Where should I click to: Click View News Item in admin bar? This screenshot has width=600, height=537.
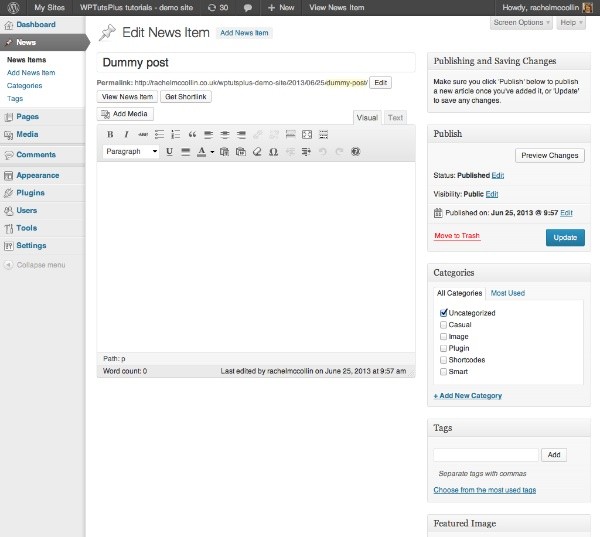tap(337, 7)
